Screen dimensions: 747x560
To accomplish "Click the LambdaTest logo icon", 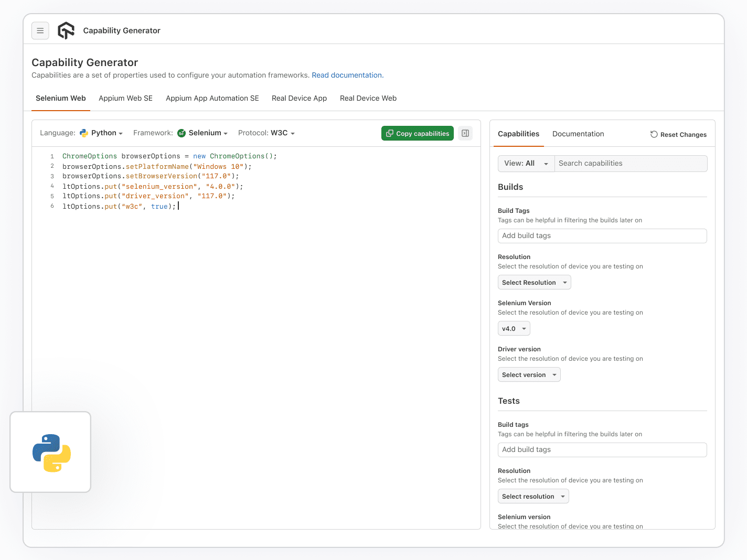I will click(x=66, y=30).
